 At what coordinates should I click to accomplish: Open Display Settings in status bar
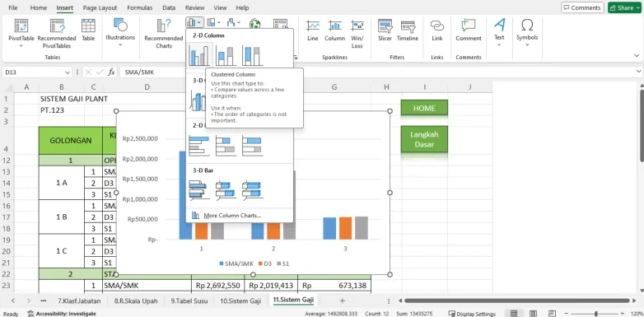(472, 314)
